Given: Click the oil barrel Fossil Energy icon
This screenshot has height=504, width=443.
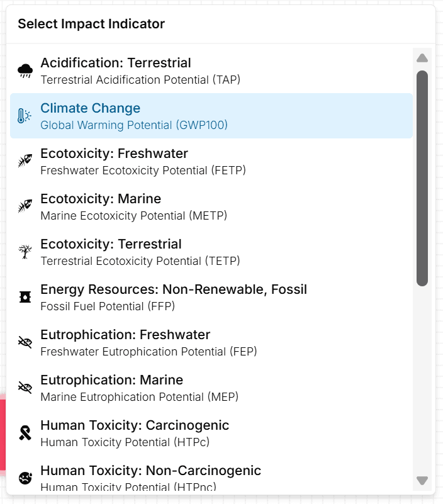Looking at the screenshot, I should [24, 296].
